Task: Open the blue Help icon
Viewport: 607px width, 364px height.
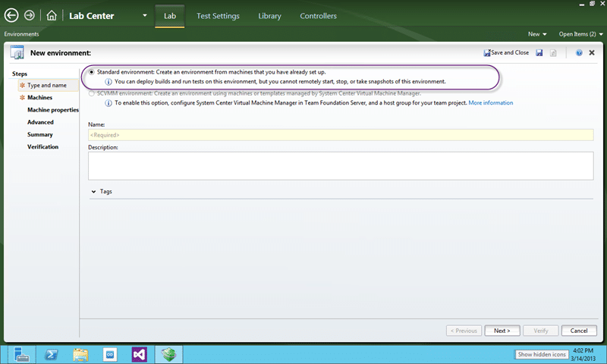Action: 579,52
